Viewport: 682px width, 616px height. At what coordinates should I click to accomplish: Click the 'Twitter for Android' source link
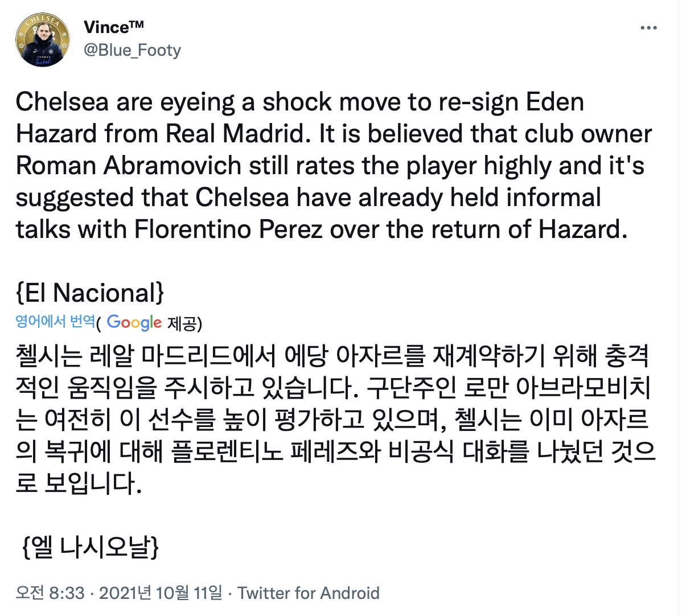[x=309, y=593]
